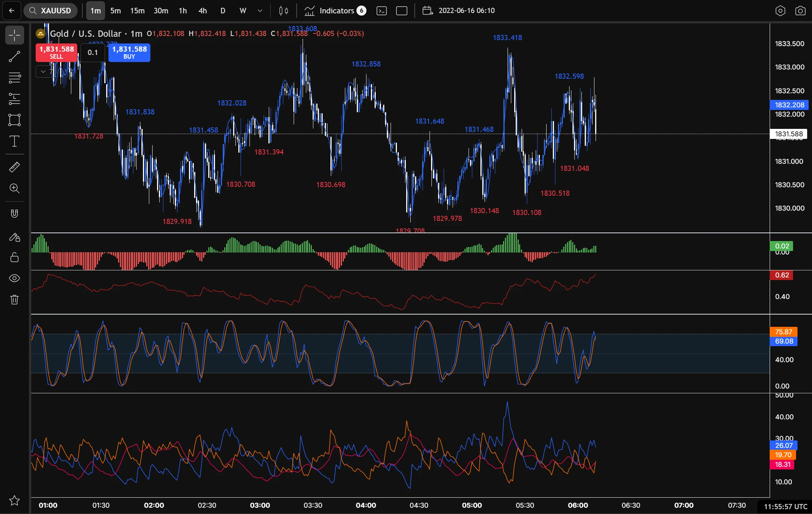Select the text annotation tool
The width and height of the screenshot is (812, 514).
point(14,141)
